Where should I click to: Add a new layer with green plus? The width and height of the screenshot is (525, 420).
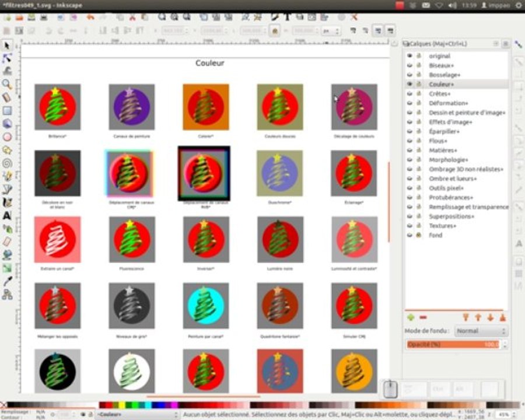(411, 317)
